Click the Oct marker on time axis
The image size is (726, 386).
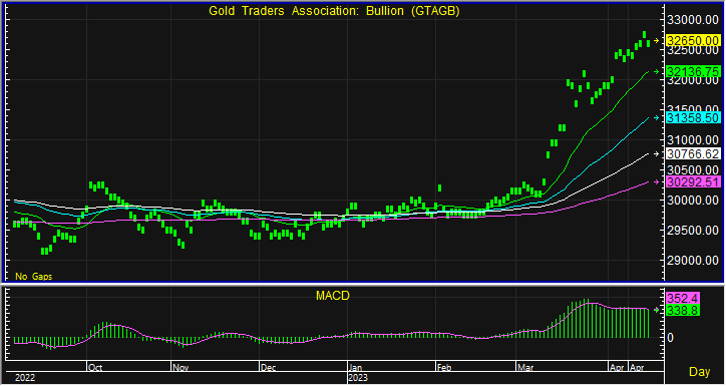click(95, 368)
